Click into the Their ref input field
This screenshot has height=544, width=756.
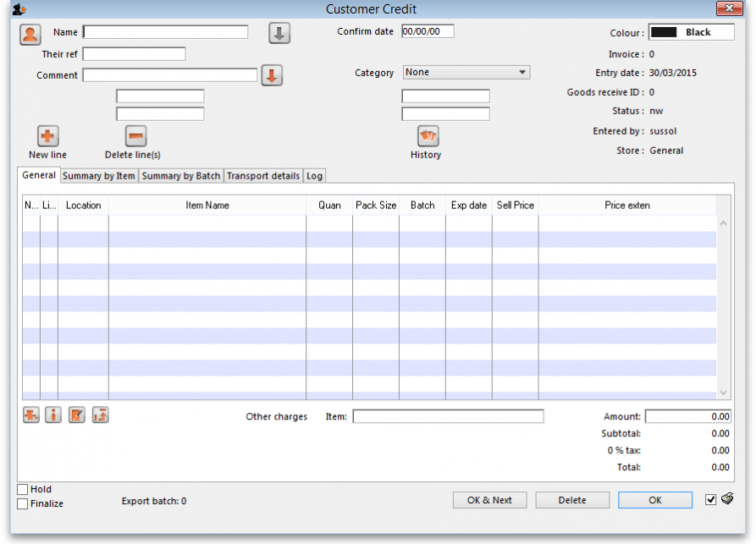[134, 54]
